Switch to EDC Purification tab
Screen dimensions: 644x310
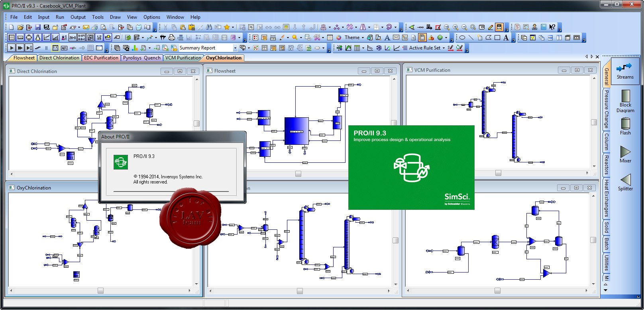(101, 58)
